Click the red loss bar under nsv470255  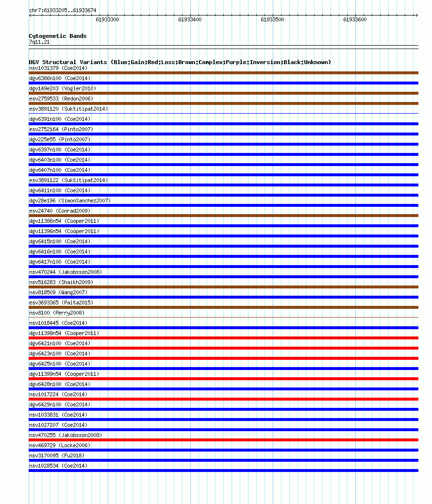[223, 440]
